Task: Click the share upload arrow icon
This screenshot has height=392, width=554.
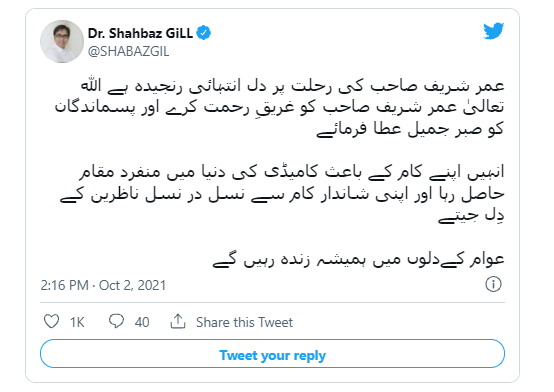Action: (178, 321)
